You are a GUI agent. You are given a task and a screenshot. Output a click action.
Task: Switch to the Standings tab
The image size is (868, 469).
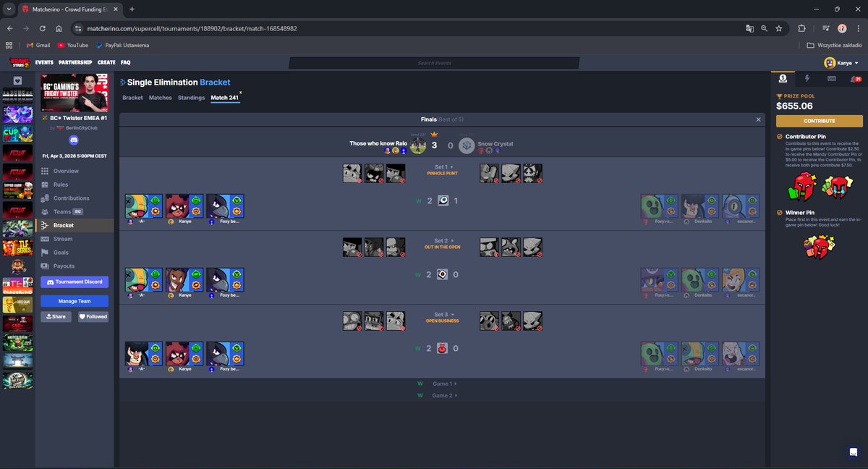pos(192,98)
